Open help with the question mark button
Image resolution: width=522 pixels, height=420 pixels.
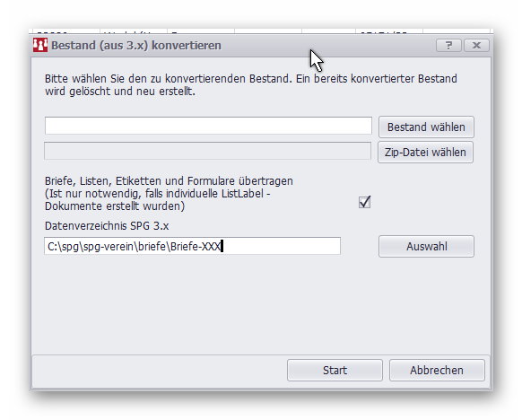pyautogui.click(x=448, y=45)
